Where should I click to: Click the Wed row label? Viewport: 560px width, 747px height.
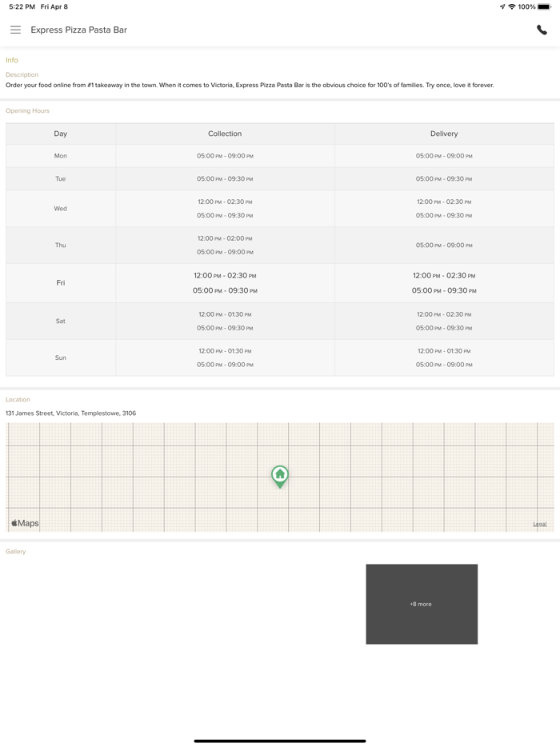coord(61,208)
